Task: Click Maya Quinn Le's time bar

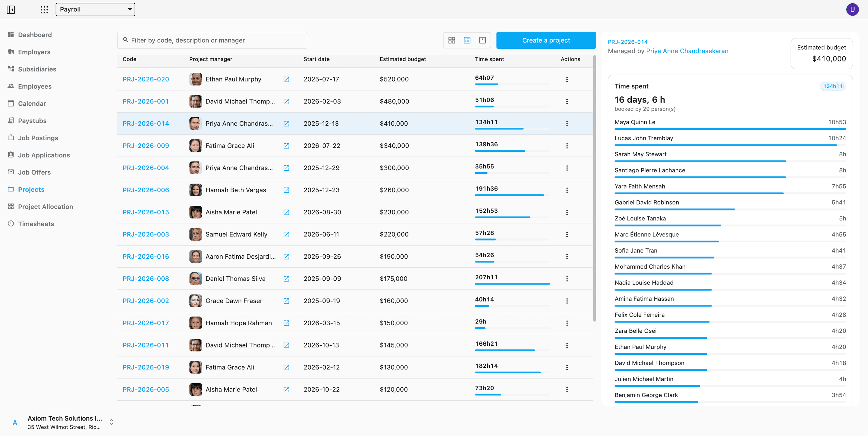Action: tap(730, 129)
